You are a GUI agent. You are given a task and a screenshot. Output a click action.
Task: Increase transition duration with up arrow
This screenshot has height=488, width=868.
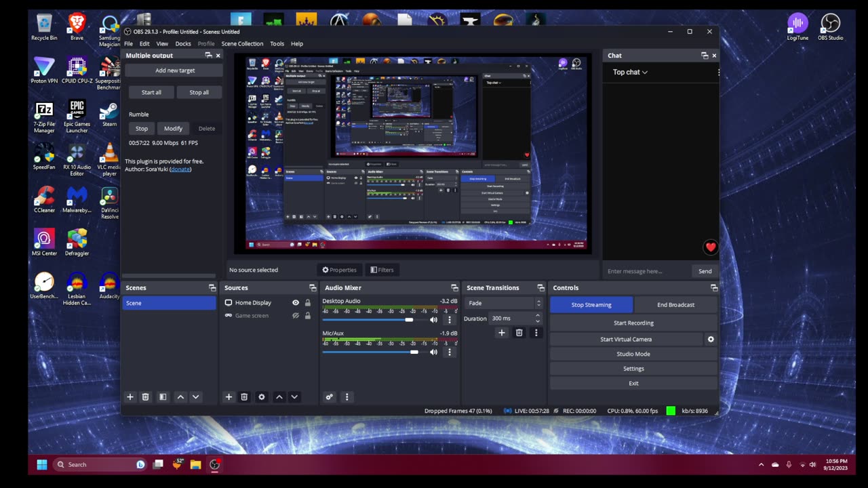click(538, 315)
